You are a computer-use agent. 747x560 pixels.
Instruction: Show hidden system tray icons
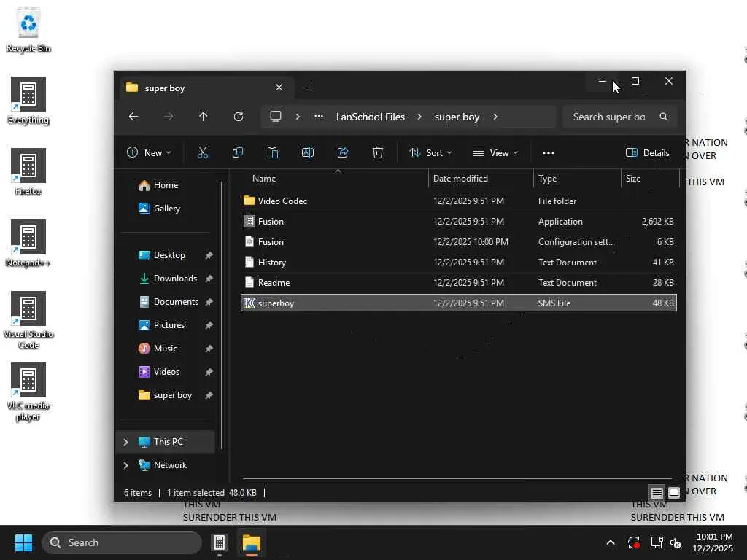point(611,542)
